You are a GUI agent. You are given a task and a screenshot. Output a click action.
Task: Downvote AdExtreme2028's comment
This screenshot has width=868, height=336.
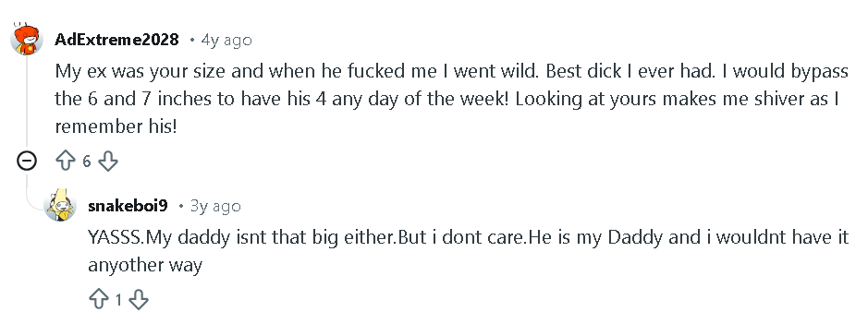click(x=108, y=162)
